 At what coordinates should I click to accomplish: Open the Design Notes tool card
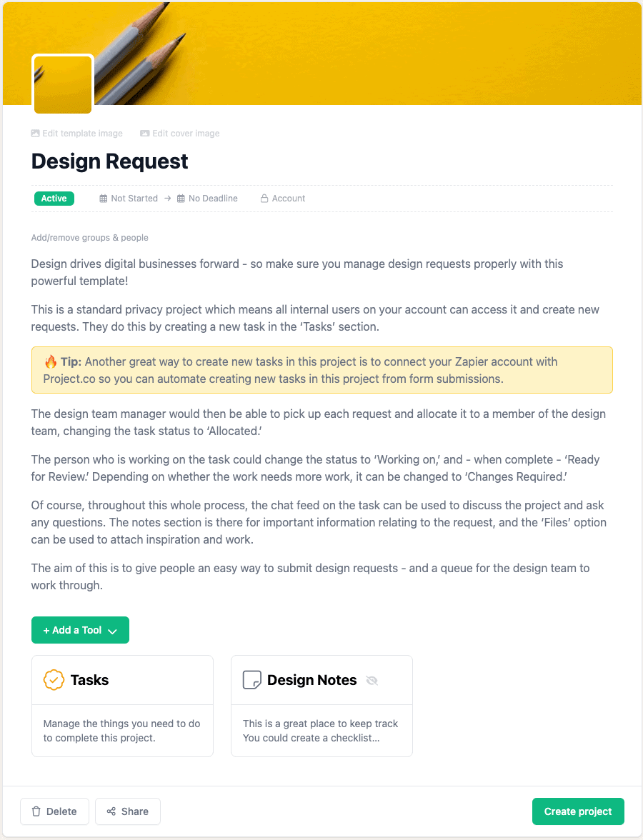321,706
